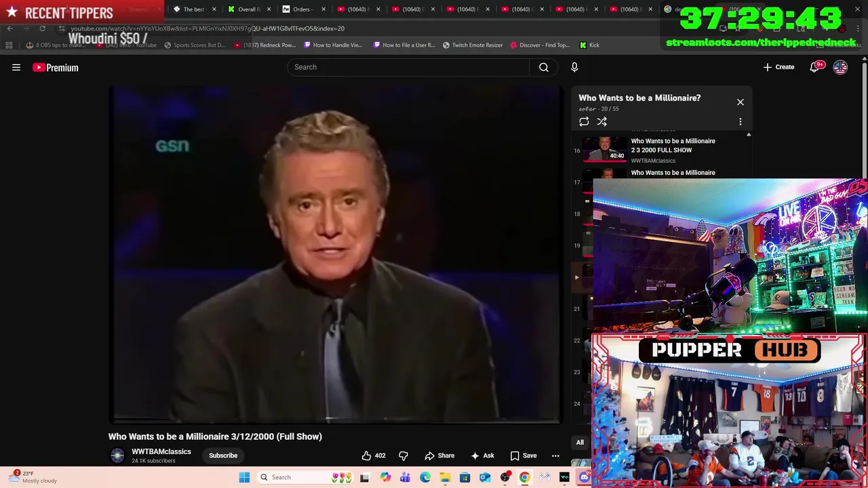Play 'Who Wants to be a Millionaire 2 3 2000 FULL SHOW'
Image resolution: width=868 pixels, height=488 pixels.
pos(673,146)
